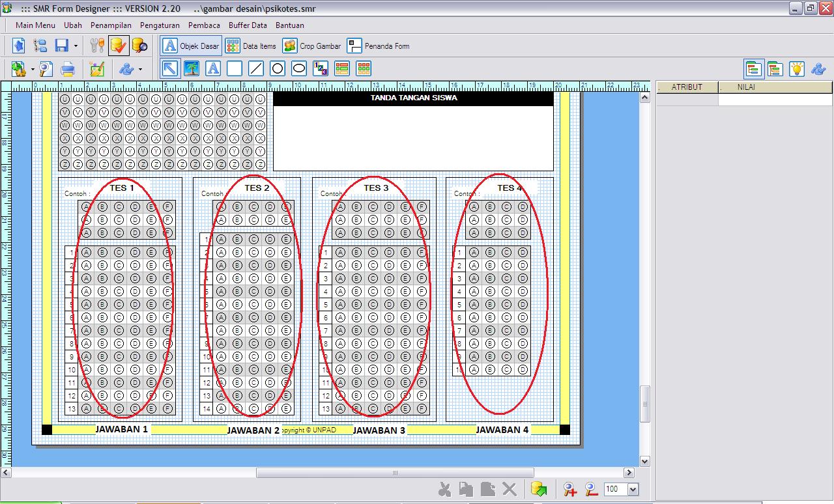Select the Objek Dasar toolbar icon
Screen dimensions: 834x504
(x=190, y=46)
